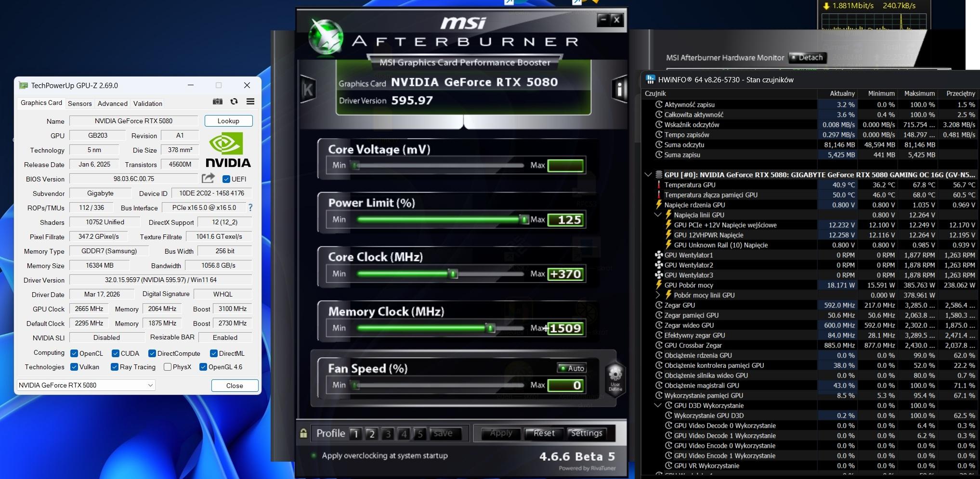Viewport: 980px width, 479px height.
Task: Click the lock icon beside Profile
Action: pyautogui.click(x=303, y=433)
